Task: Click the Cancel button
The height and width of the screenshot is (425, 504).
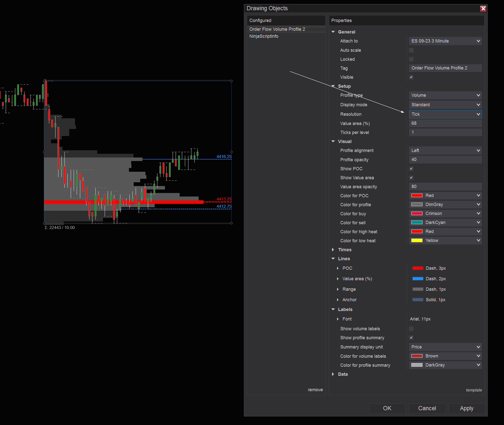Action: coord(427,408)
